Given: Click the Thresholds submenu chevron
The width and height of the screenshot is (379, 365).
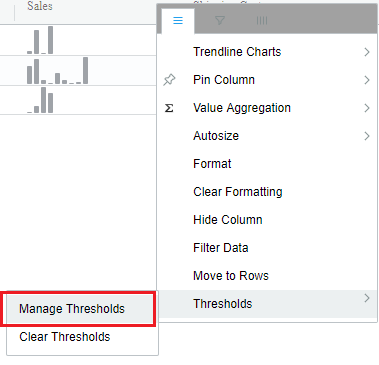Looking at the screenshot, I should click(367, 298).
